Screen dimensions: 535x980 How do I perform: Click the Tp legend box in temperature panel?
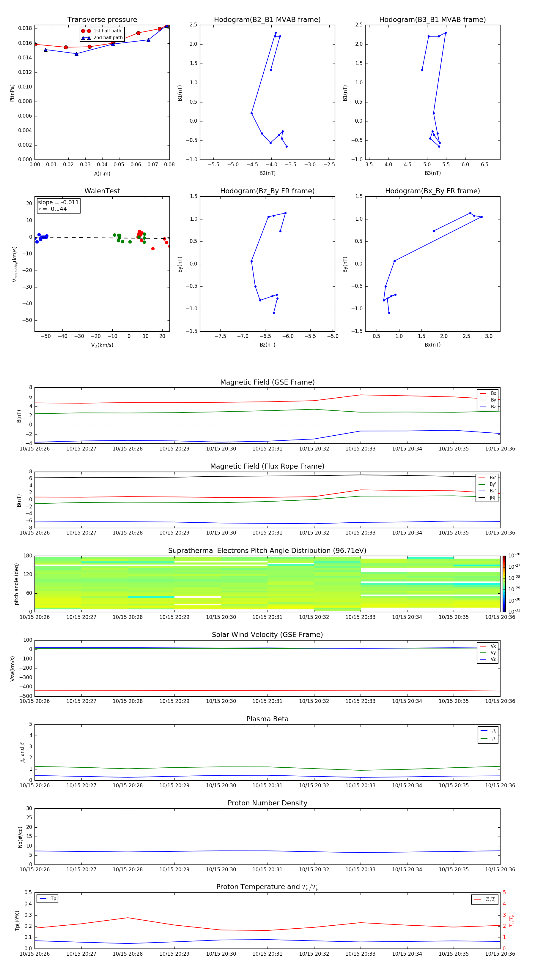tap(47, 899)
